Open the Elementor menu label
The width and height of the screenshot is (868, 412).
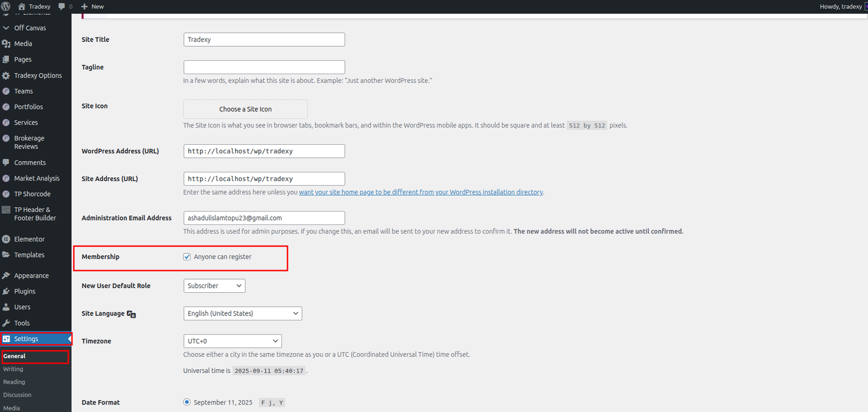29,239
